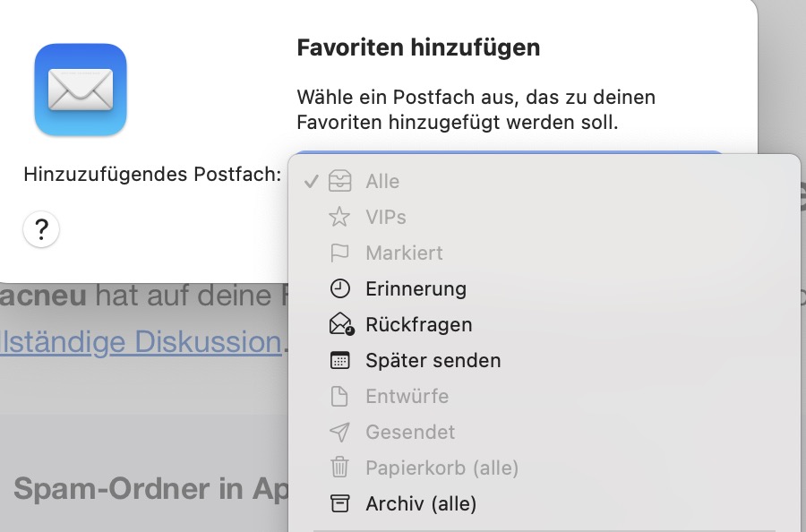Pick the Später senden mailbox entry
Image resolution: width=806 pixels, height=532 pixels.
[x=433, y=360]
